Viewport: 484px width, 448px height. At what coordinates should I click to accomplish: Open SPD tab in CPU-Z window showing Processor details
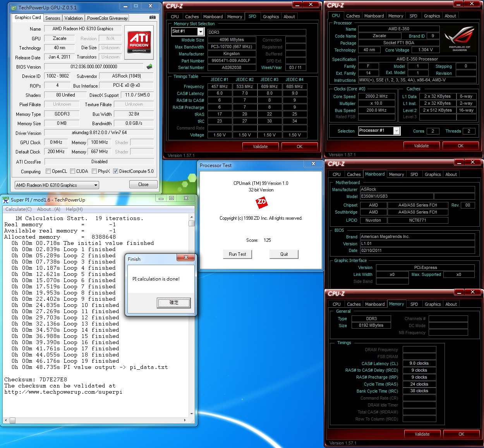[414, 16]
